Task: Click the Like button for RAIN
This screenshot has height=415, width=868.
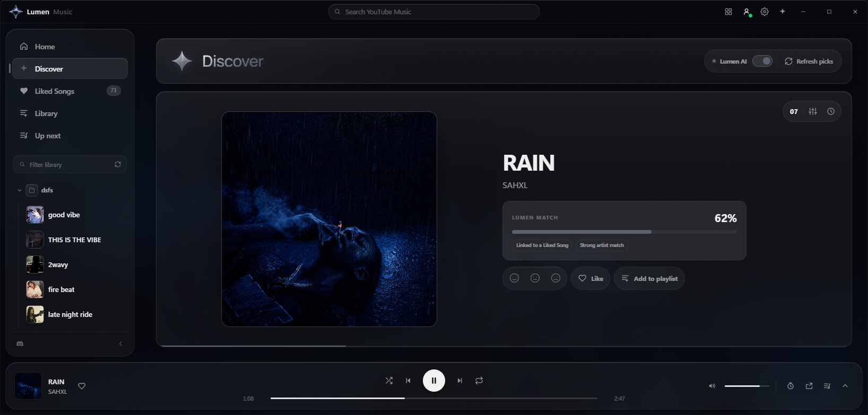Action: coord(591,278)
